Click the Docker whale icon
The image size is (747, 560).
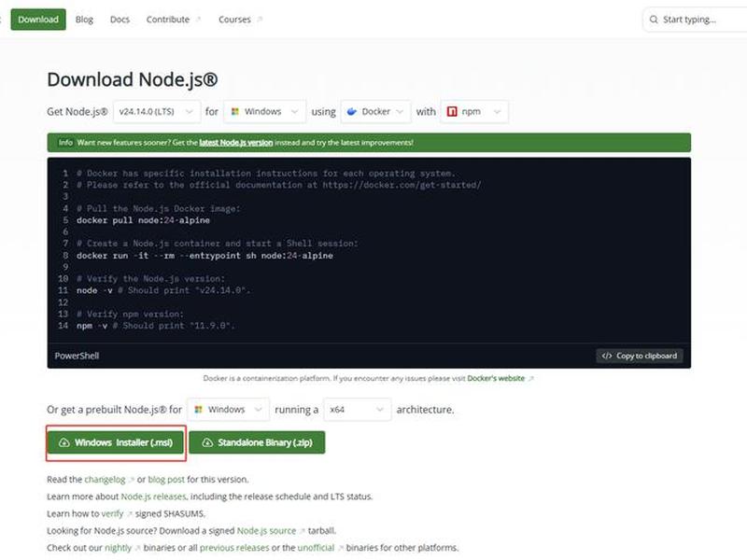[352, 111]
